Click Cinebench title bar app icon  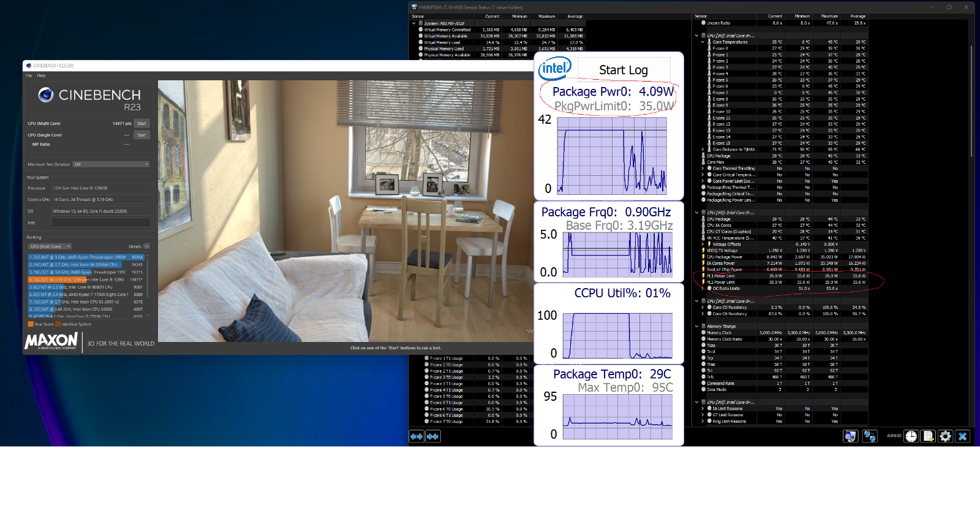coord(29,66)
